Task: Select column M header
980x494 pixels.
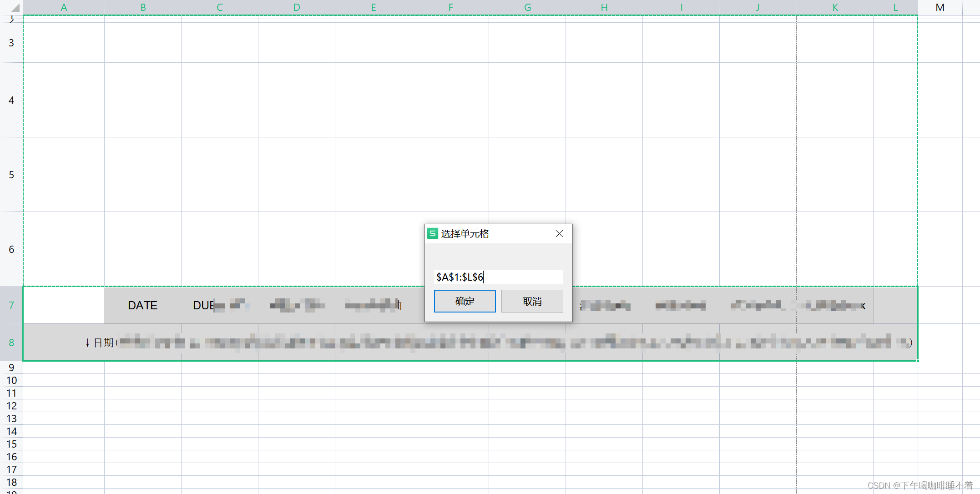Action: click(x=940, y=7)
